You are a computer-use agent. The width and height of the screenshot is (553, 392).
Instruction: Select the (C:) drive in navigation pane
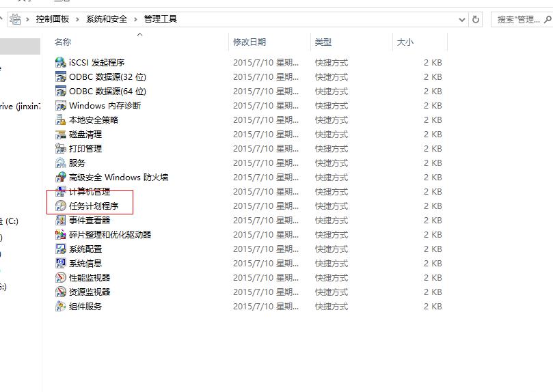pyautogui.click(x=10, y=221)
